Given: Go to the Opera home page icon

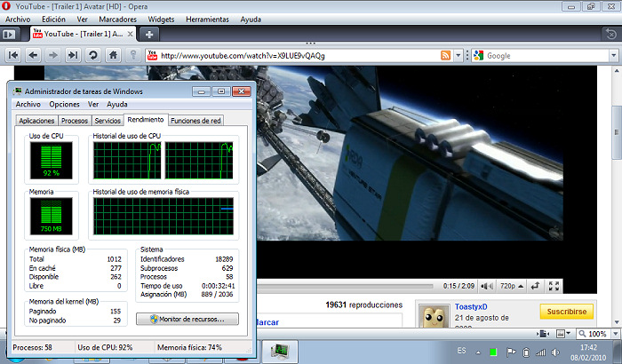Looking at the screenshot, I should [x=113, y=55].
